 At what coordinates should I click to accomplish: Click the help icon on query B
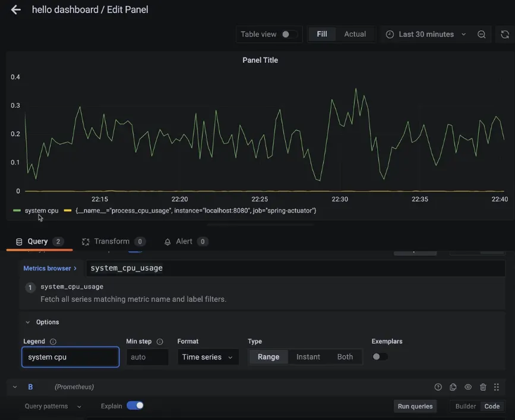(x=438, y=387)
